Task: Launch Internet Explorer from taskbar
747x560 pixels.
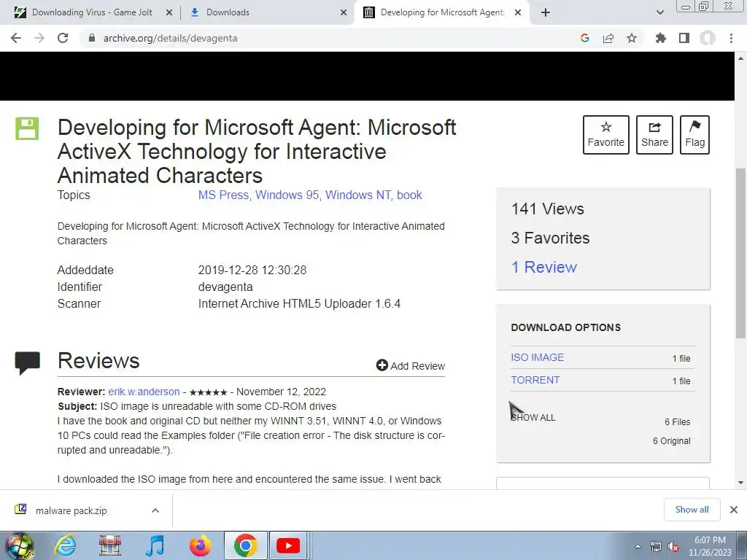Action: tap(64, 545)
